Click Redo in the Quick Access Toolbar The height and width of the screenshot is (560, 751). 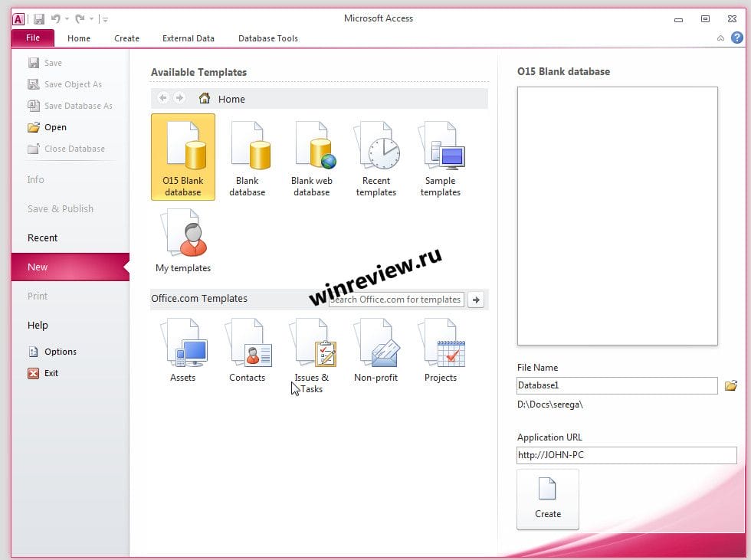pyautogui.click(x=80, y=18)
